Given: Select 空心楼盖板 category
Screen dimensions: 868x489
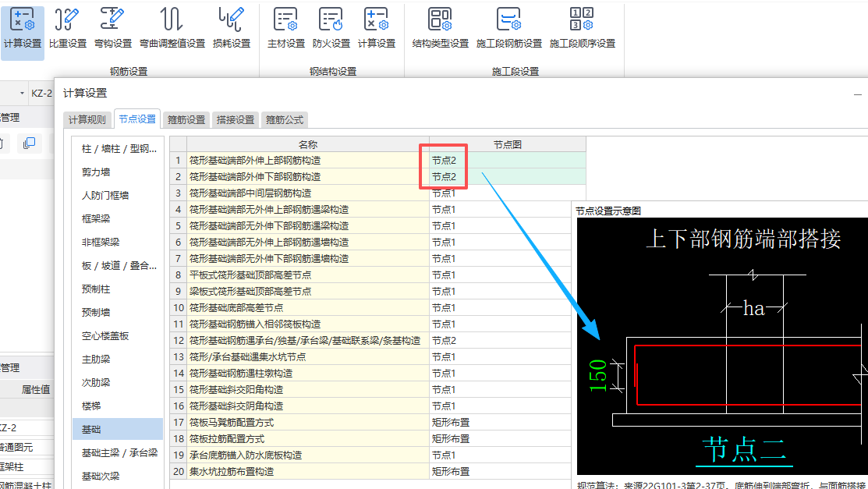Looking at the screenshot, I should click(x=119, y=335).
